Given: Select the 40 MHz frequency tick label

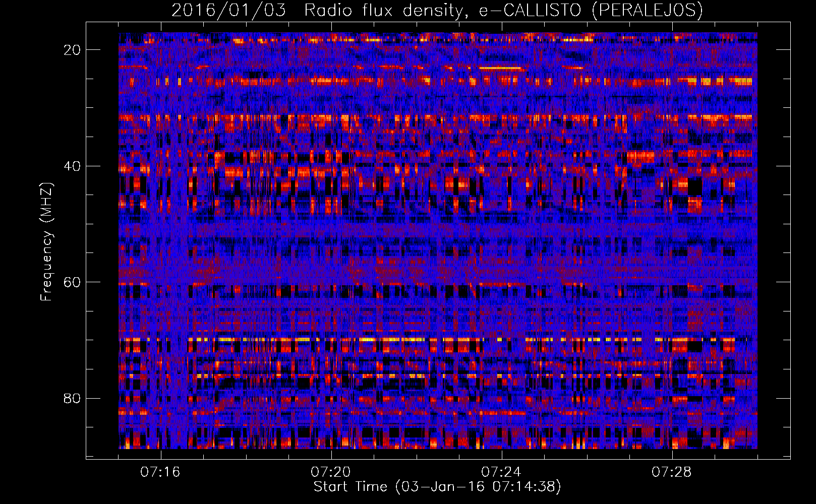Looking at the screenshot, I should (x=73, y=166).
